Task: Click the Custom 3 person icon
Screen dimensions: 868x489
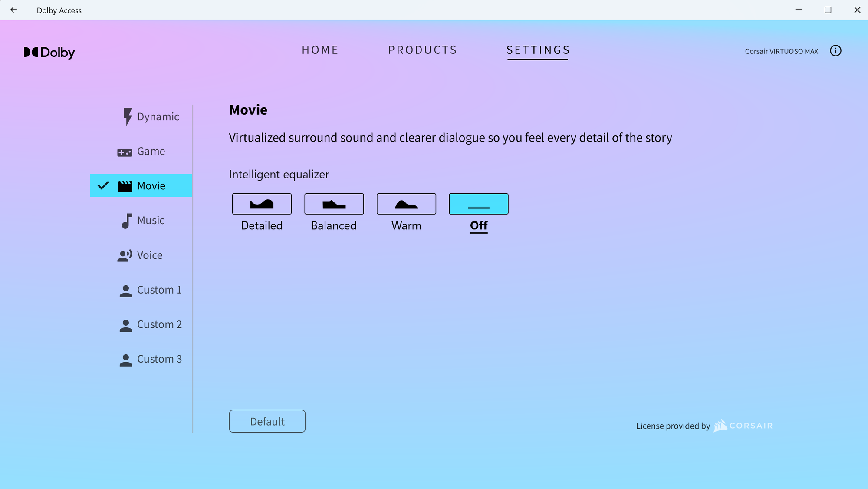Action: coord(125,360)
